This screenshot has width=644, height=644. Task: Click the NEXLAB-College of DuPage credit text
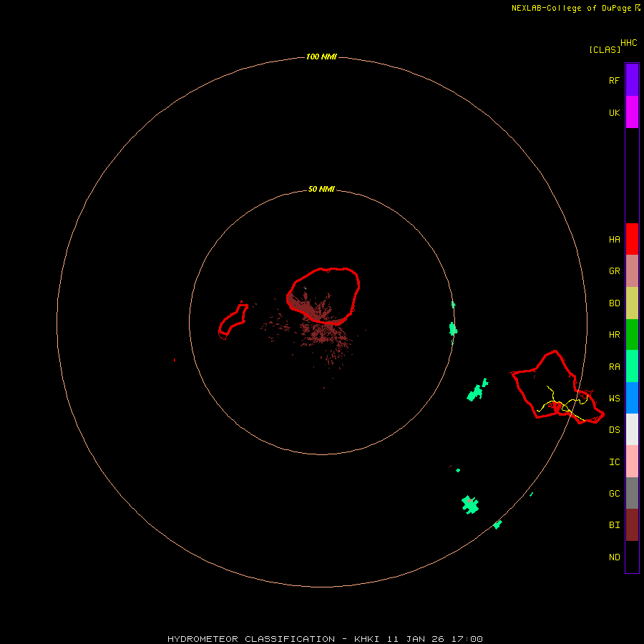click(x=572, y=8)
